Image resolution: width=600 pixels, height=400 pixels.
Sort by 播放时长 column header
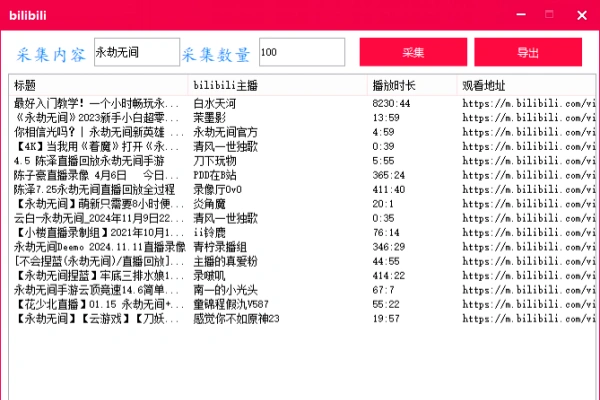coord(411,86)
